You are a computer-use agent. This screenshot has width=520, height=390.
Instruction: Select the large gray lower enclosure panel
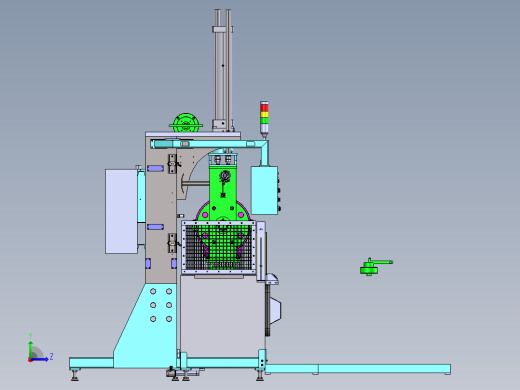(x=223, y=316)
